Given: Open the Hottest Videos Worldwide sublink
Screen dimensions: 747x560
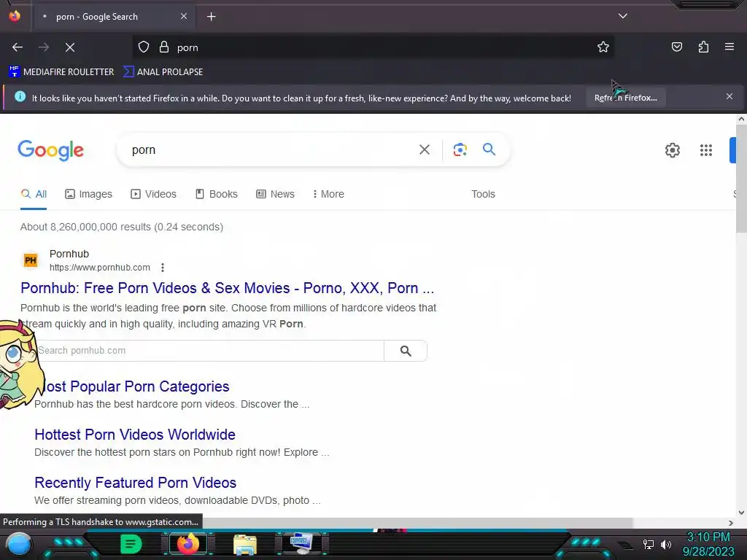Looking at the screenshot, I should 135,435.
